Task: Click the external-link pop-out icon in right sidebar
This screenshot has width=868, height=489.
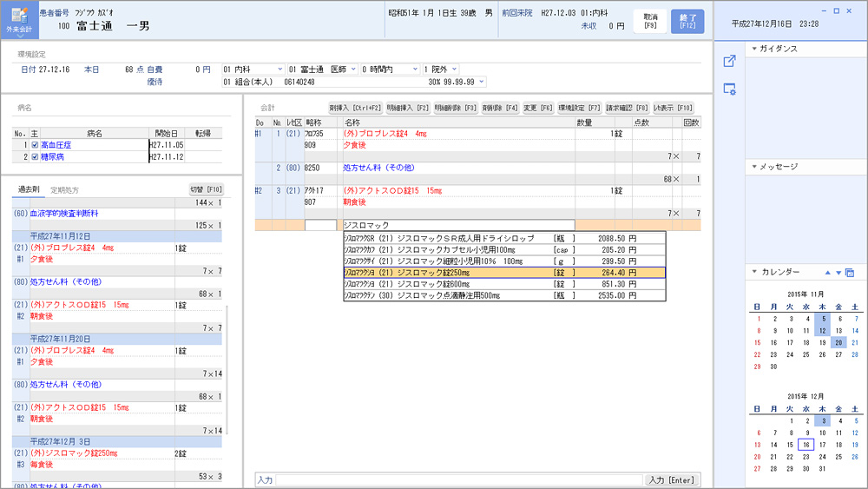Action: click(x=729, y=61)
